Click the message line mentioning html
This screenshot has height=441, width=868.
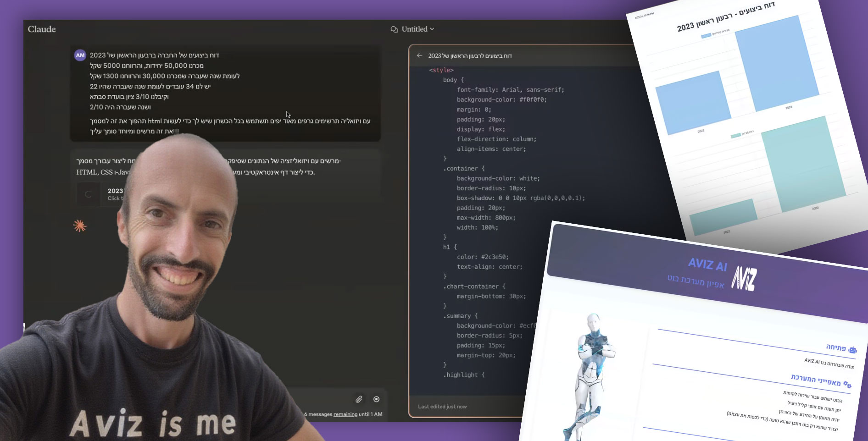230,121
